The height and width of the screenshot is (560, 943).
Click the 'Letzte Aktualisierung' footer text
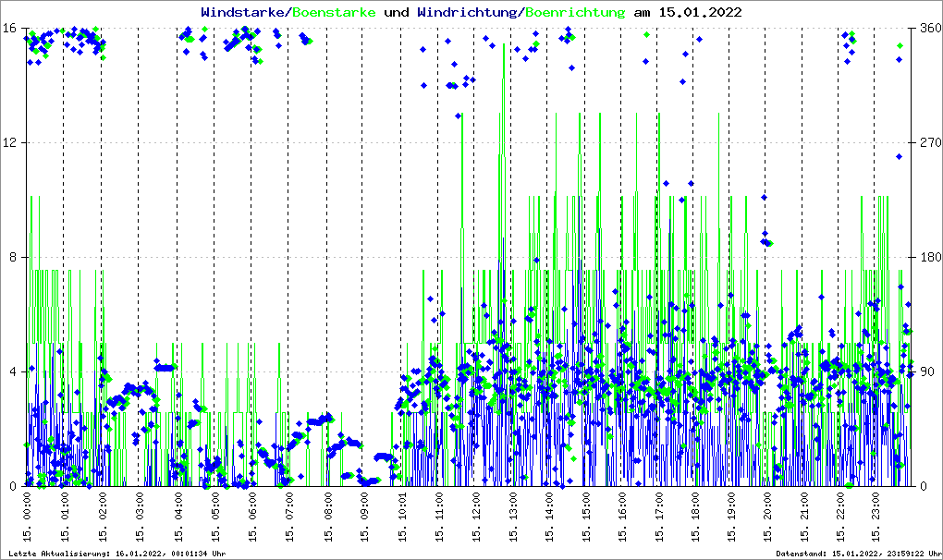pyautogui.click(x=115, y=554)
